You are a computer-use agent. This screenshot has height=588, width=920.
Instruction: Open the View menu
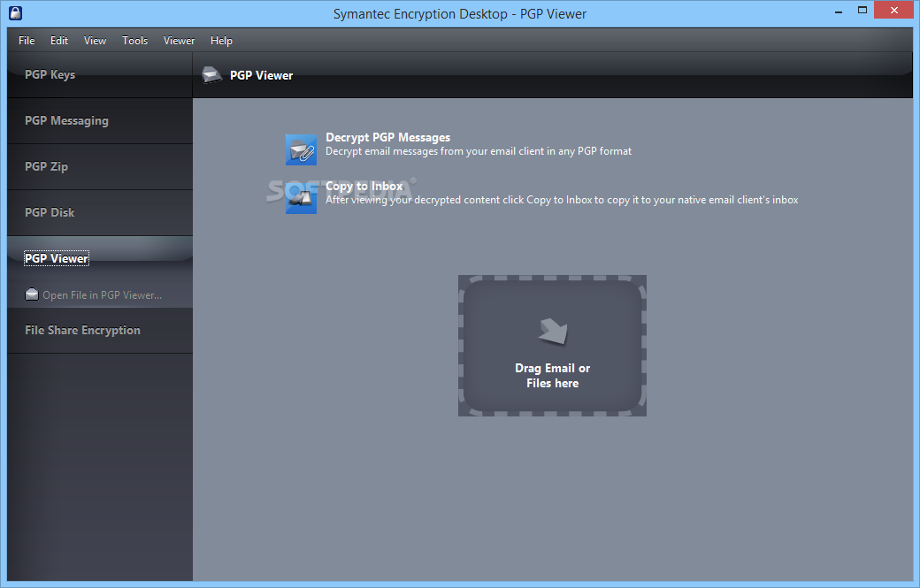click(95, 41)
